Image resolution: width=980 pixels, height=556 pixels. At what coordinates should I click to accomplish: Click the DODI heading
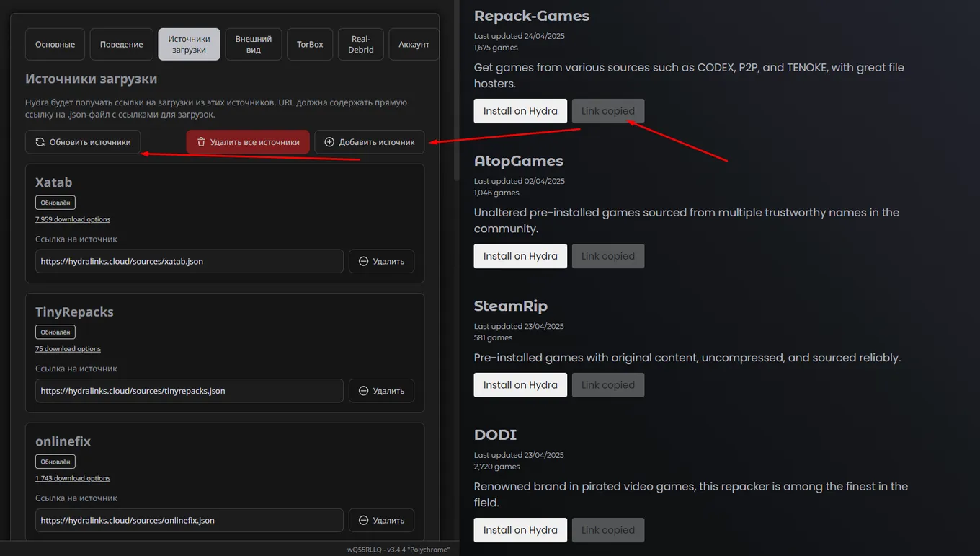coord(496,435)
